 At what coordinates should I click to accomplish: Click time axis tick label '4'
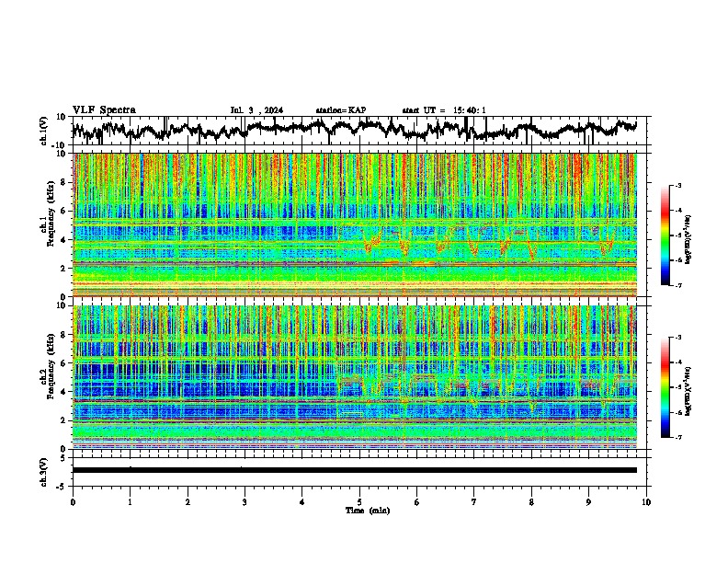pos(302,502)
